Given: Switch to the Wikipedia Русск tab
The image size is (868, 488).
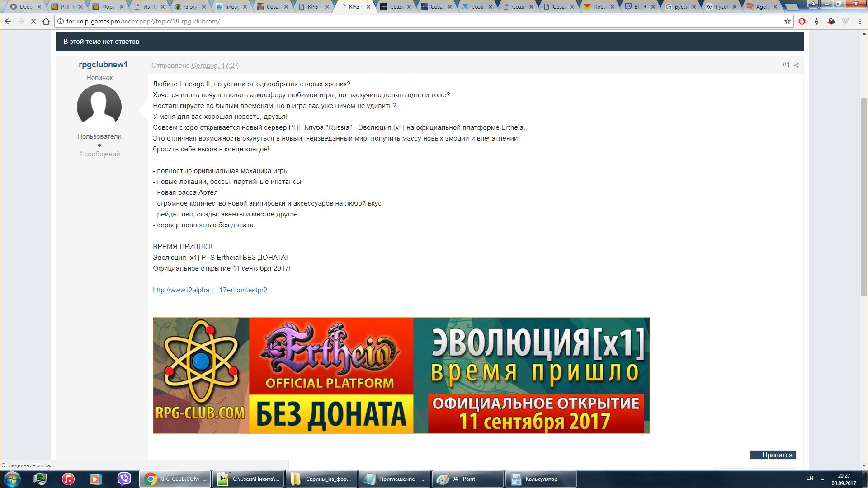Looking at the screenshot, I should point(722,7).
